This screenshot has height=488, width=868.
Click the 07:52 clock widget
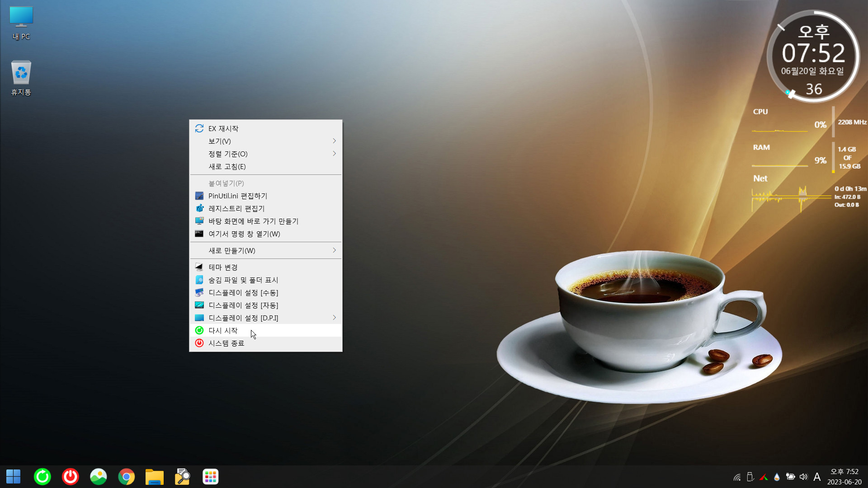coord(813,56)
